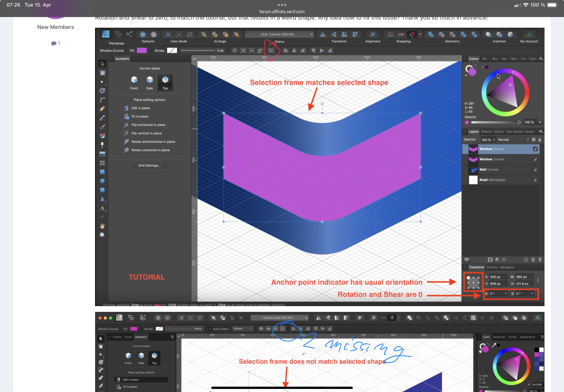Image resolution: width=564 pixels, height=392 pixels.
Task: Click the purple Fill swatch in tutorial toolbar
Action: [142, 51]
